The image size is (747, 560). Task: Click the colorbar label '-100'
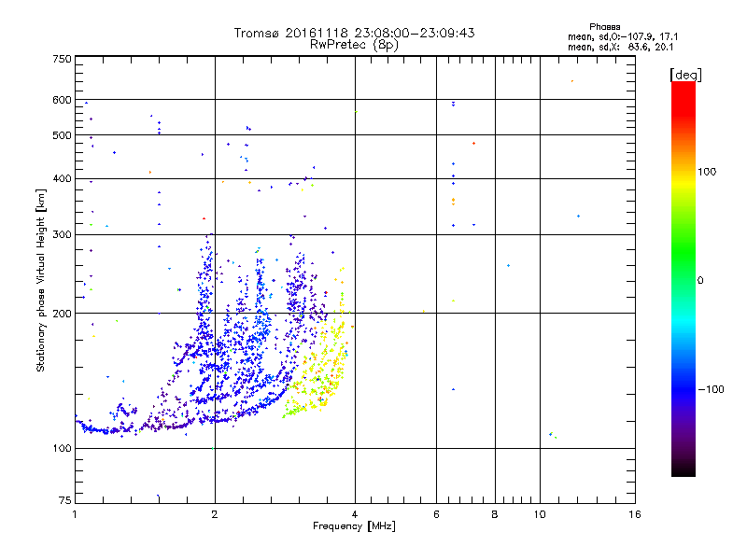(x=711, y=389)
